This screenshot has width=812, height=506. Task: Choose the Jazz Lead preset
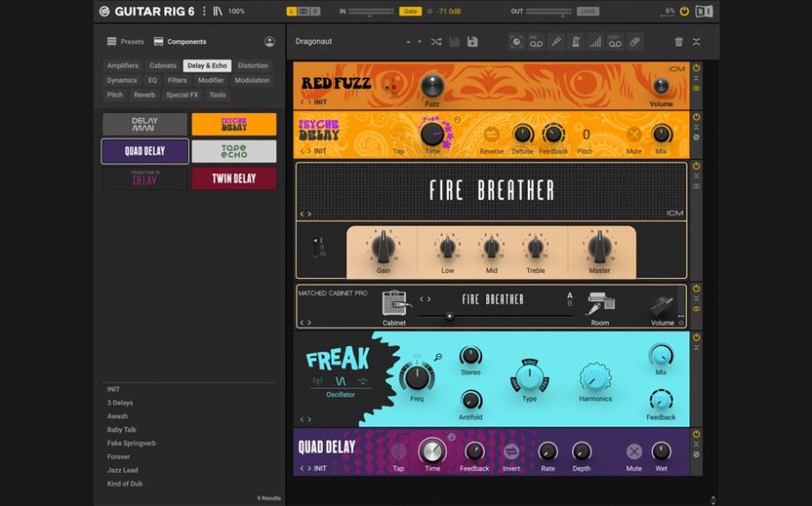(123, 471)
